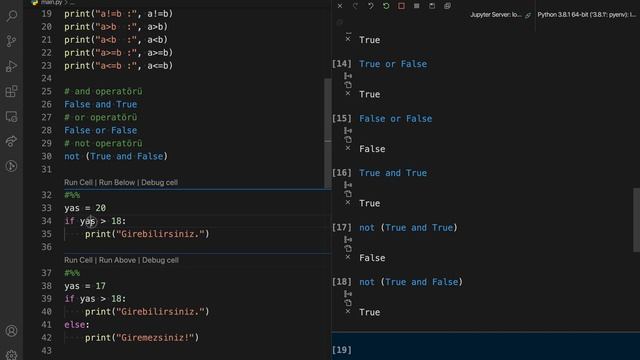
Task: Open the Search view in activity bar
Action: (x=11, y=16)
